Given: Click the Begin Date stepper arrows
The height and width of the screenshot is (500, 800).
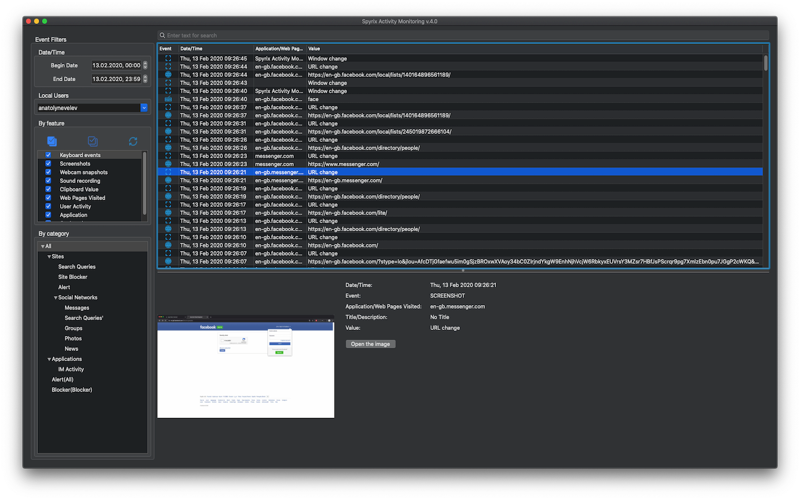Looking at the screenshot, I should click(145, 65).
